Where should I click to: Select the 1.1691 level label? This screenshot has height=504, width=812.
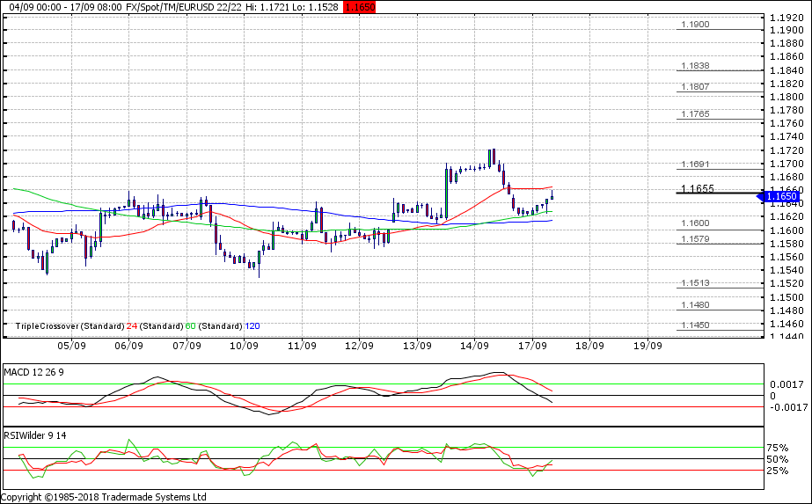tap(696, 164)
